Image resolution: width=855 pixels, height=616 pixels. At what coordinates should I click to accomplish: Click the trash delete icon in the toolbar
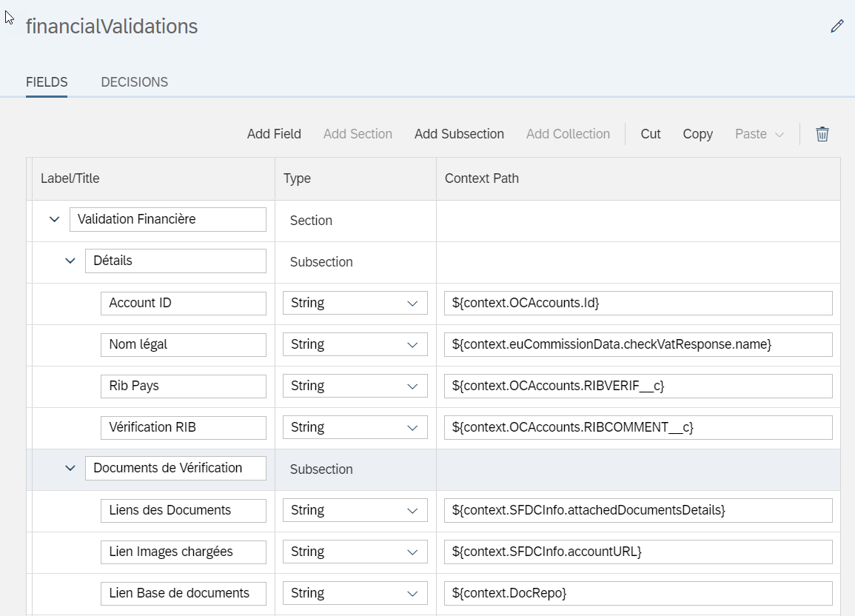(x=822, y=134)
